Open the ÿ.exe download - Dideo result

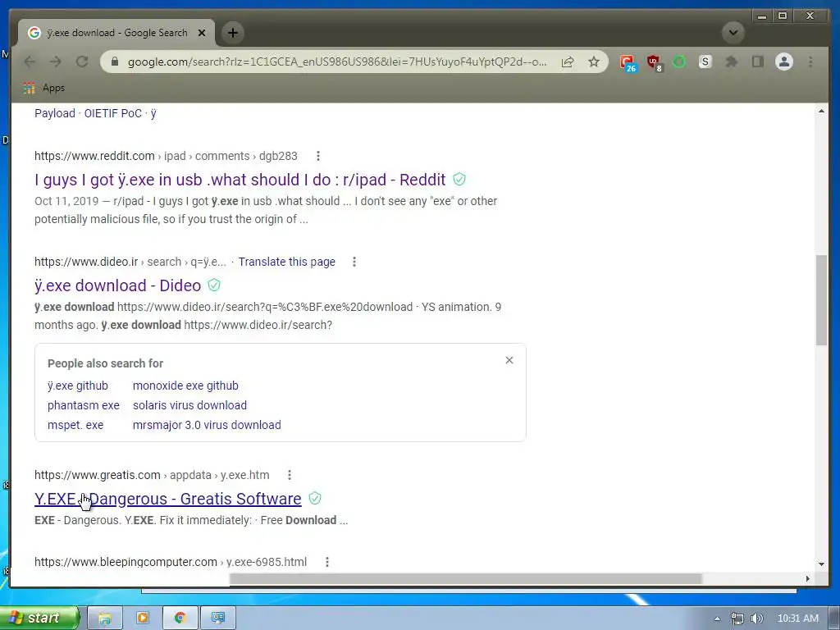(118, 285)
